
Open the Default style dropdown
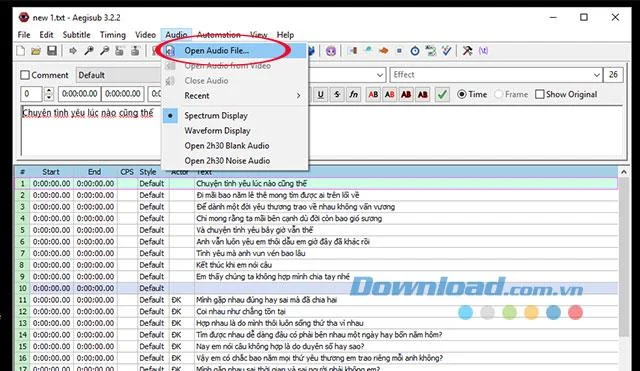(118, 75)
